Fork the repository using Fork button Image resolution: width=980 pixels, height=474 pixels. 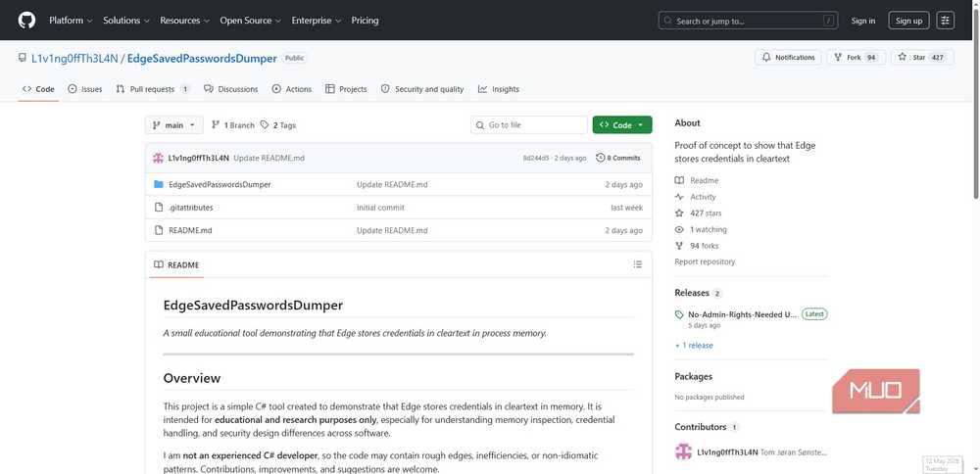pos(857,58)
